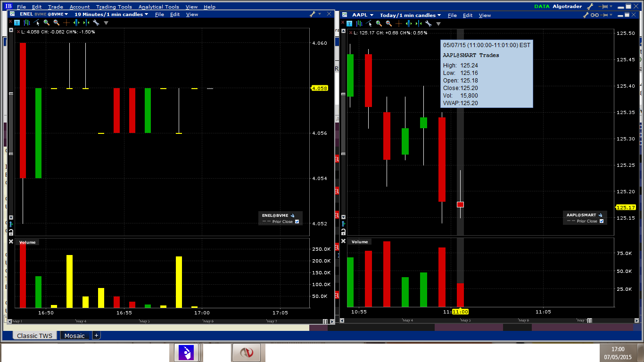
Task: Open chart parameters wrench in ENEL toolbar
Action: coord(96,23)
